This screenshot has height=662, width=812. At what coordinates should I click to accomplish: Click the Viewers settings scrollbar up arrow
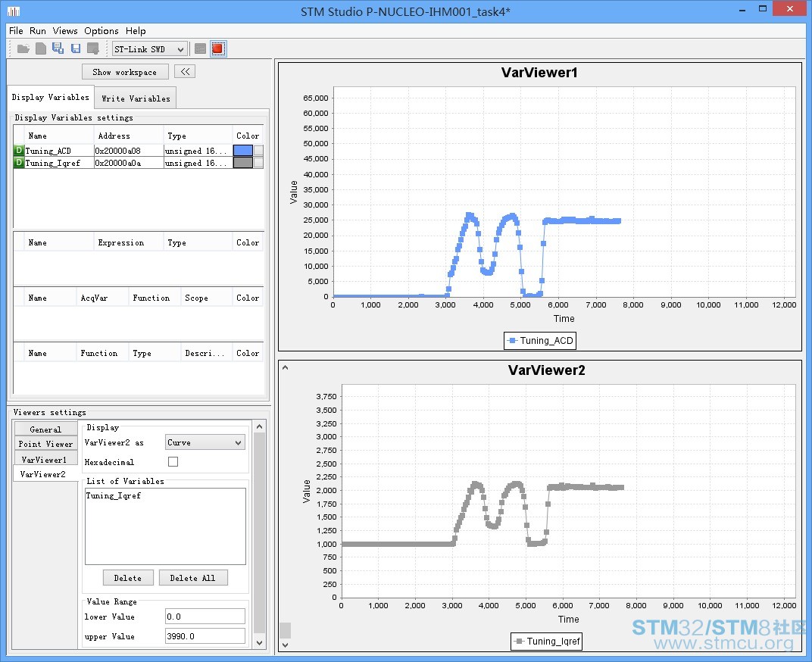(x=260, y=426)
